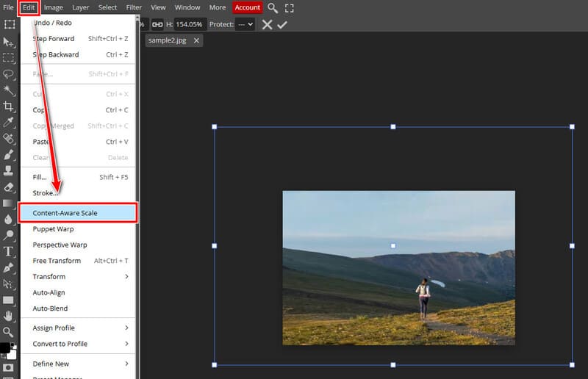Select the Spot Healing Brush tool

pos(8,138)
